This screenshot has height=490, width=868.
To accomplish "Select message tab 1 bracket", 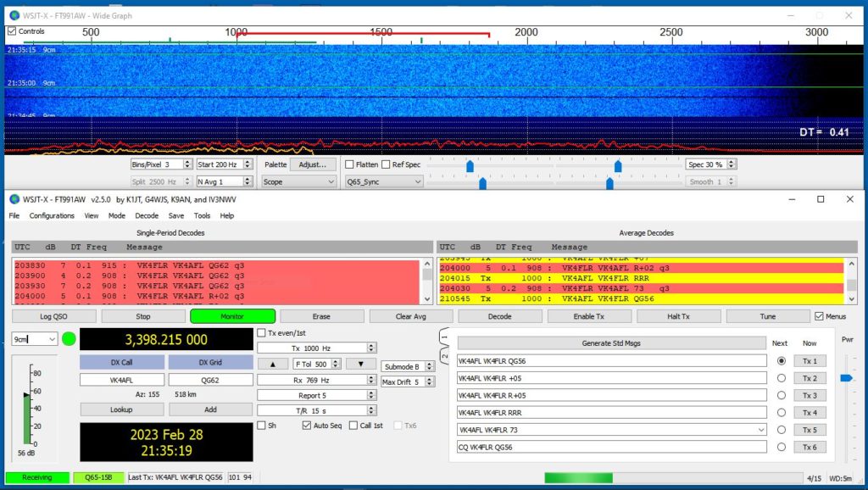I will coord(444,337).
